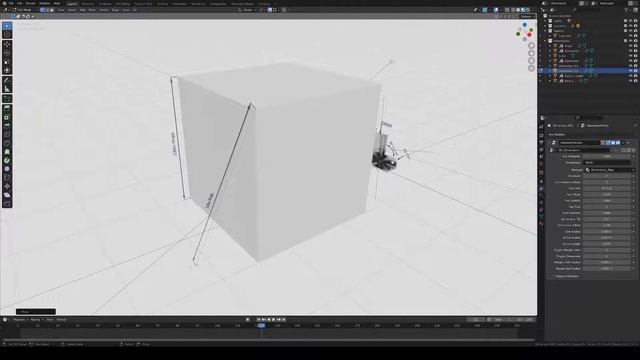Select the Spin tool
The width and height of the screenshot is (640, 360).
click(7, 160)
